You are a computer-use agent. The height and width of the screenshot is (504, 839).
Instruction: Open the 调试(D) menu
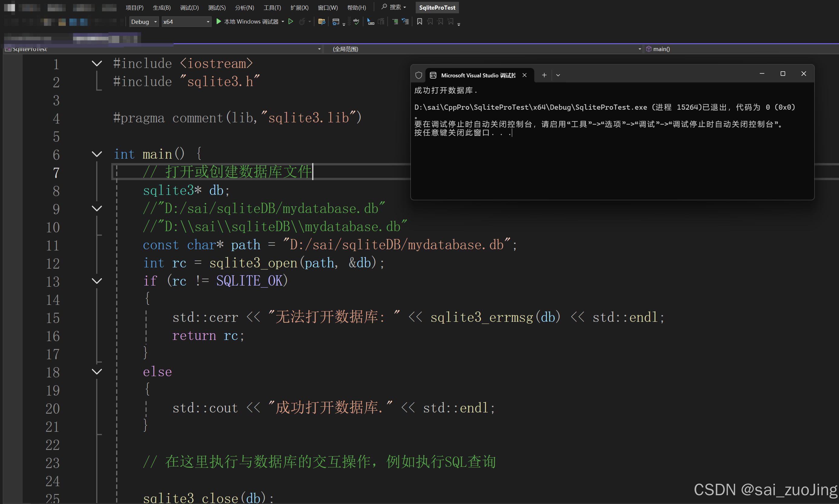click(189, 8)
